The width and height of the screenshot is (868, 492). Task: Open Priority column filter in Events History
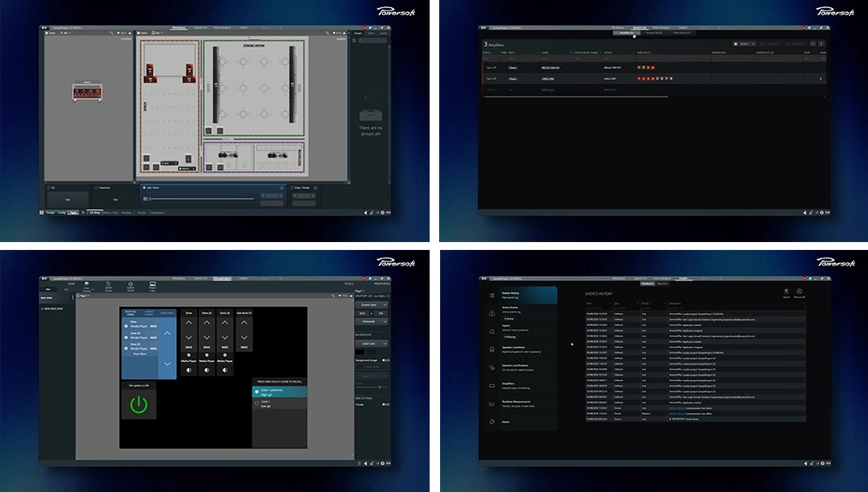click(x=665, y=304)
